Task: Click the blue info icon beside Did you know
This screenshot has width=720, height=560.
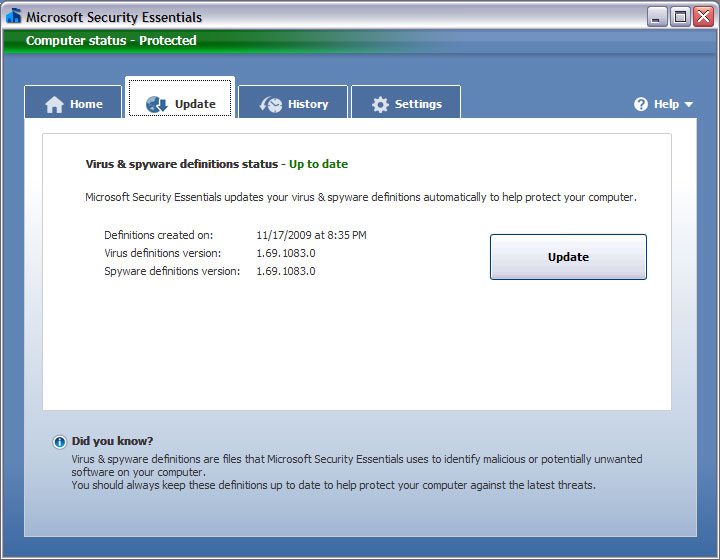Action: pos(60,442)
